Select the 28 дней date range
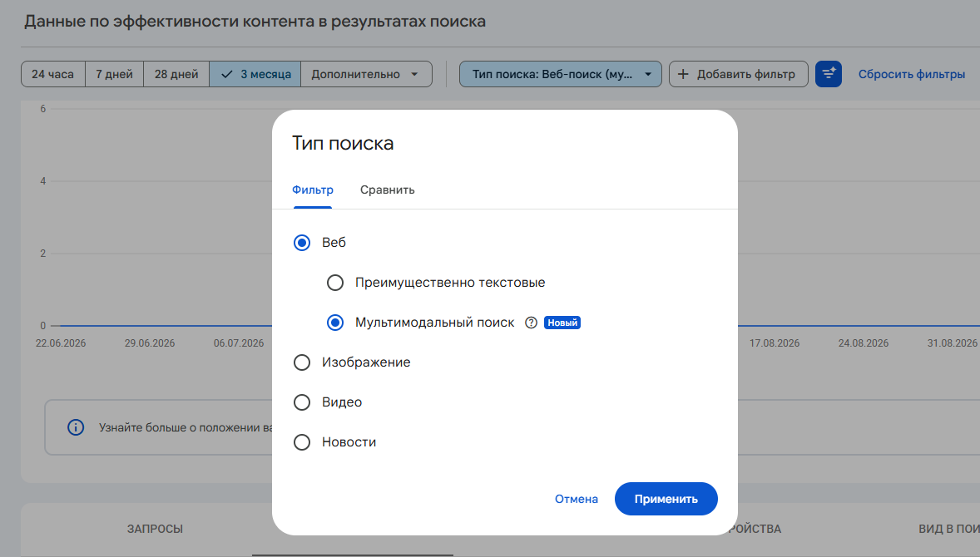Screen dimensions: 980x557 click(176, 74)
